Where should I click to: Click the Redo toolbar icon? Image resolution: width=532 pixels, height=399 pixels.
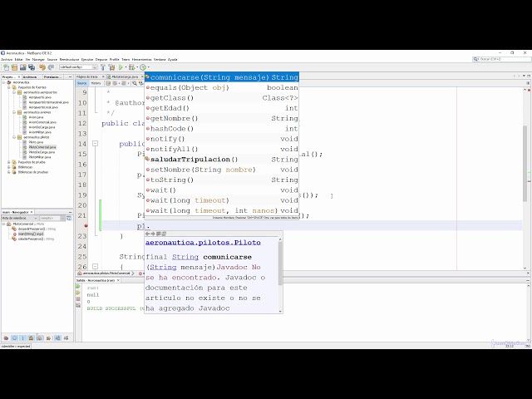(51, 67)
